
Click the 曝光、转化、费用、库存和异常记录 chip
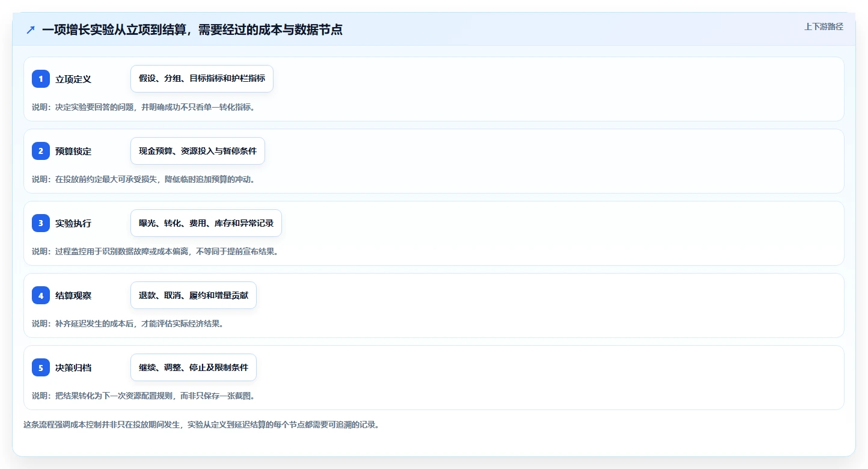click(206, 223)
